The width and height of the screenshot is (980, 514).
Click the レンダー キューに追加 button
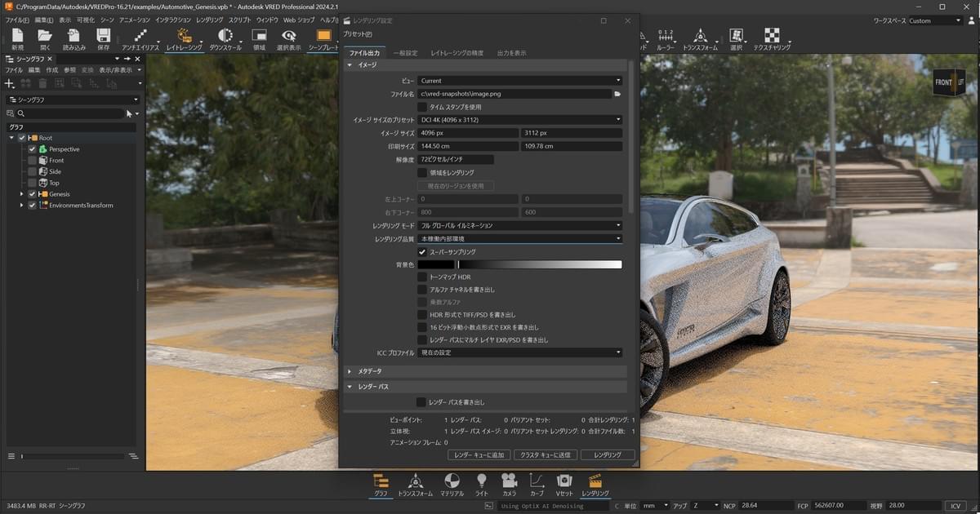point(479,454)
